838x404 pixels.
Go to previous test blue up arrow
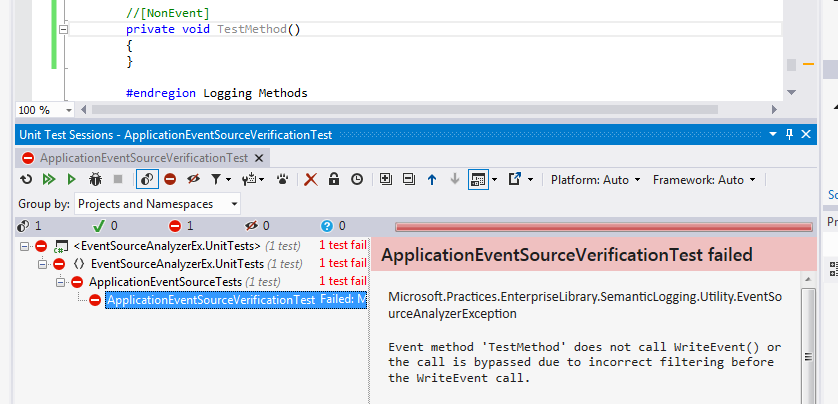432,180
